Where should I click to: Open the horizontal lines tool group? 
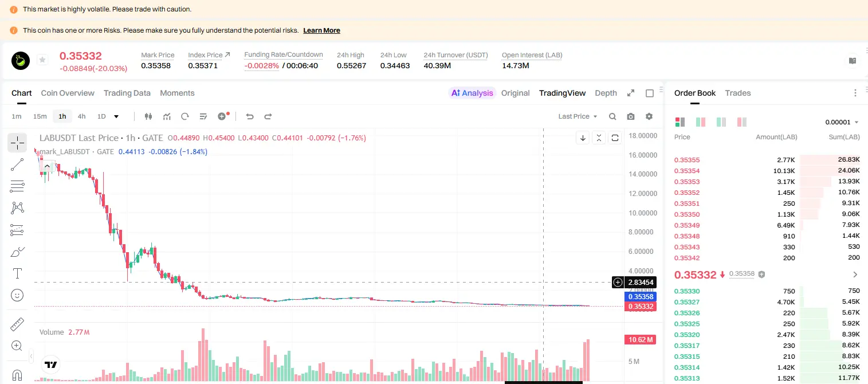click(x=17, y=186)
